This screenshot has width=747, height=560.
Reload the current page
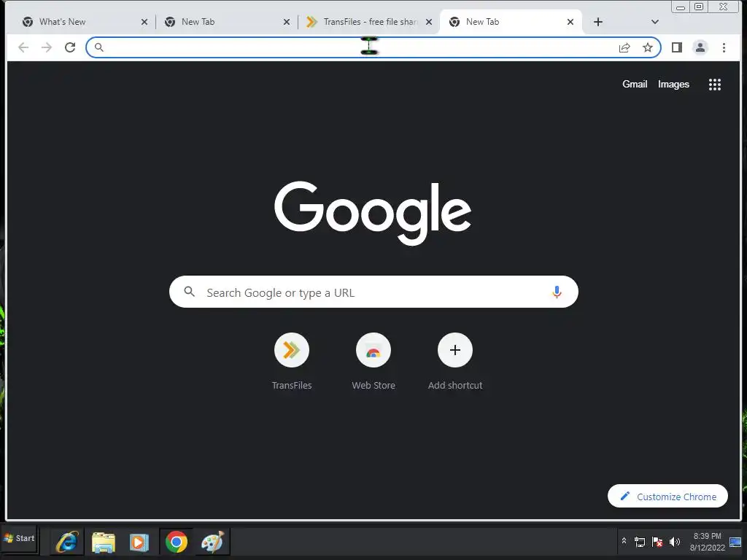pyautogui.click(x=70, y=47)
